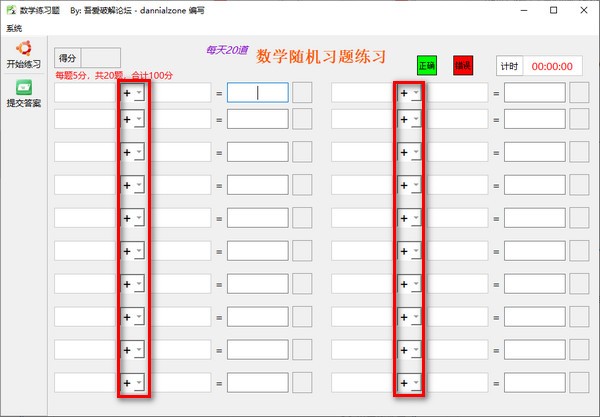The height and width of the screenshot is (417, 600).
Task: Minimize the 数学练习题 window
Action: pyautogui.click(x=524, y=10)
